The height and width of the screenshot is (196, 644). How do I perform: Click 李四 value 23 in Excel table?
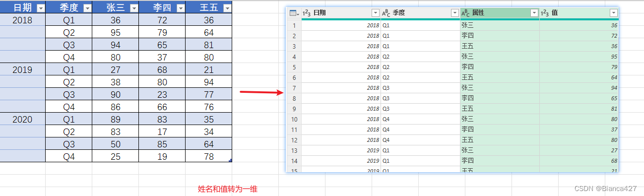[x=162, y=94]
